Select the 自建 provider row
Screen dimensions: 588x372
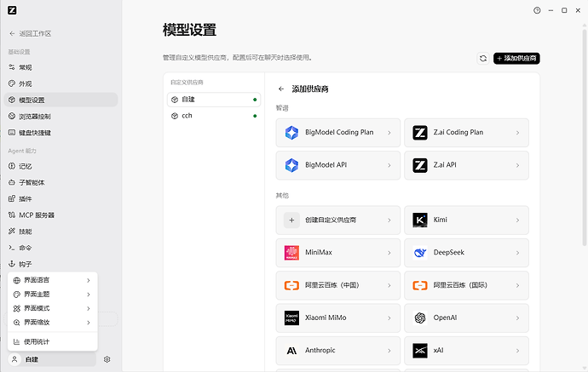[x=214, y=100]
